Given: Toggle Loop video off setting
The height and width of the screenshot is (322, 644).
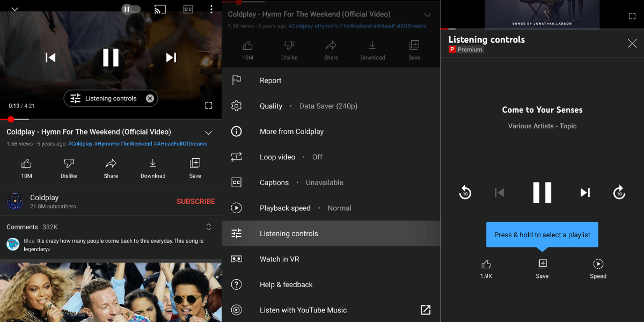Looking at the screenshot, I should coord(277,157).
